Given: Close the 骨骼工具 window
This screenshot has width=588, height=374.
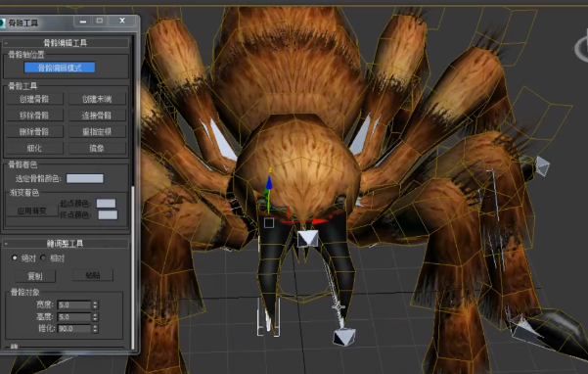Looking at the screenshot, I should tap(122, 21).
